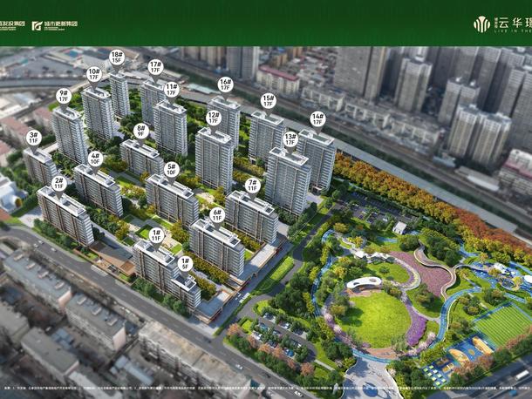Open the 12# 17F building marker
The image size is (532, 399).
[214, 118]
